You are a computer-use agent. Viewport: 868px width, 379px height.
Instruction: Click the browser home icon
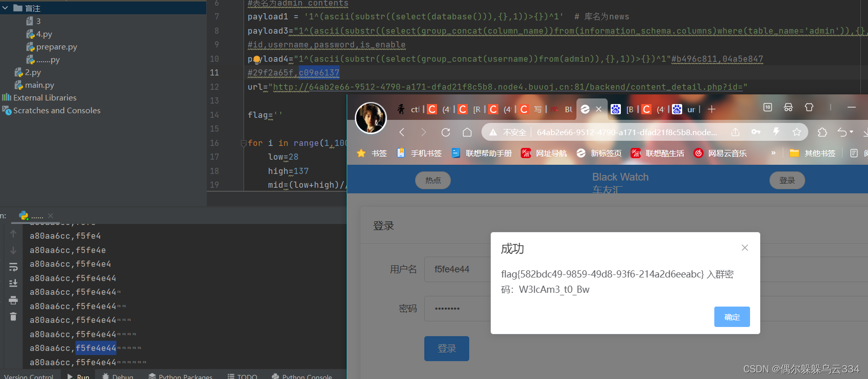[467, 132]
